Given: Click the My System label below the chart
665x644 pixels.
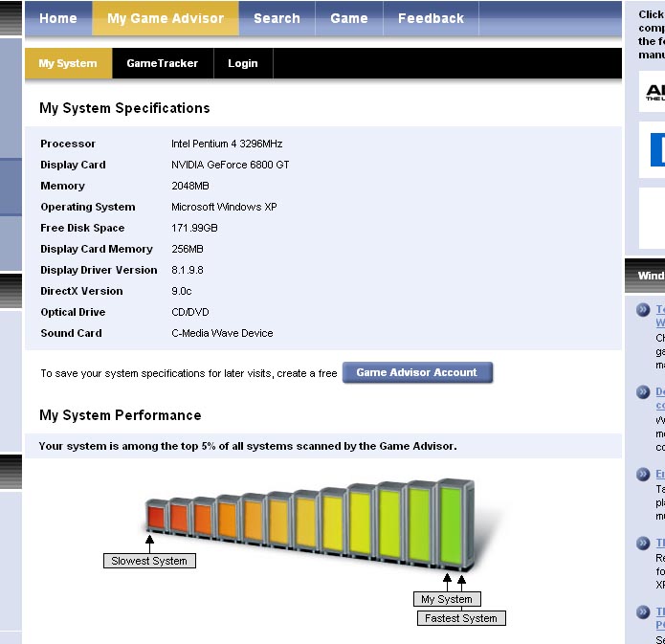Looking at the screenshot, I should [x=447, y=599].
